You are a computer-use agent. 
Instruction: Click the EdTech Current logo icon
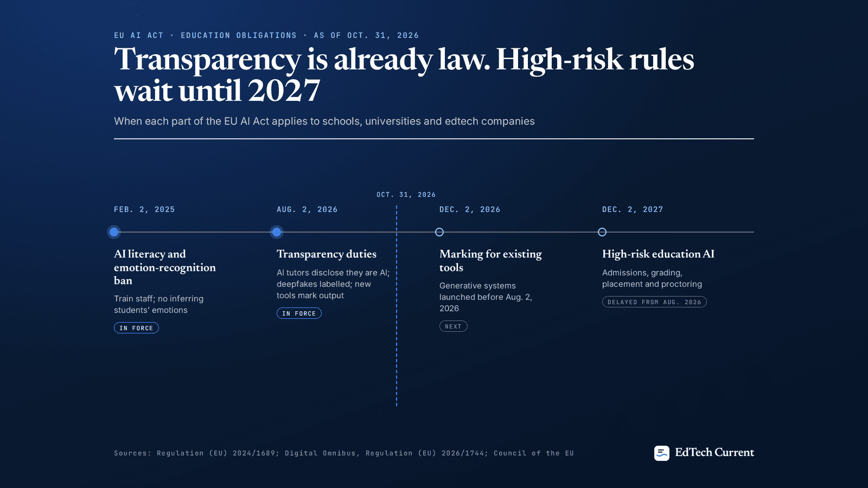[x=661, y=453]
